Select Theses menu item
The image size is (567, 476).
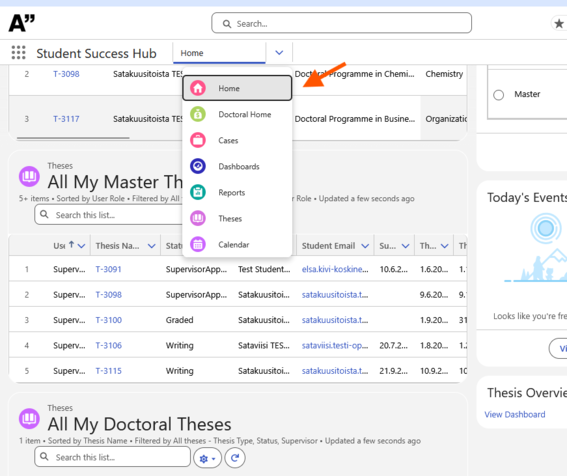(237, 218)
